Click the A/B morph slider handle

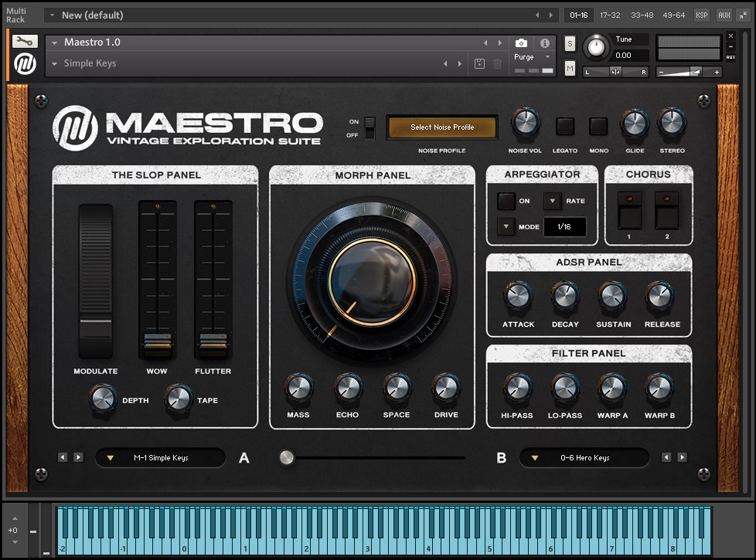pos(287,458)
